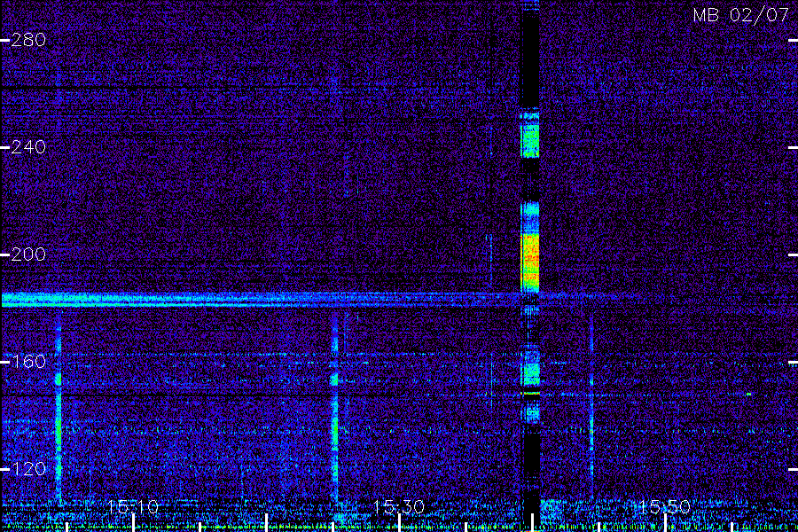Click the 160 frequency axis label
The image size is (798, 532).
(28, 362)
